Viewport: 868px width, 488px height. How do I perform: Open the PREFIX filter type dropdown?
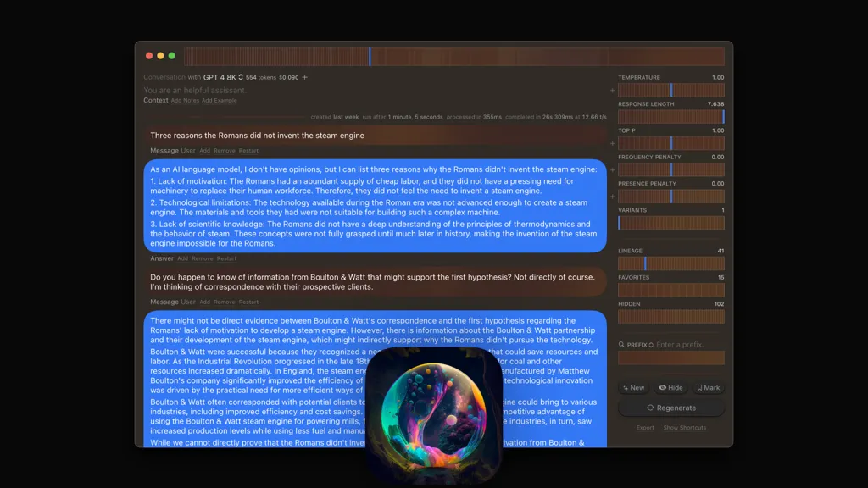point(651,345)
